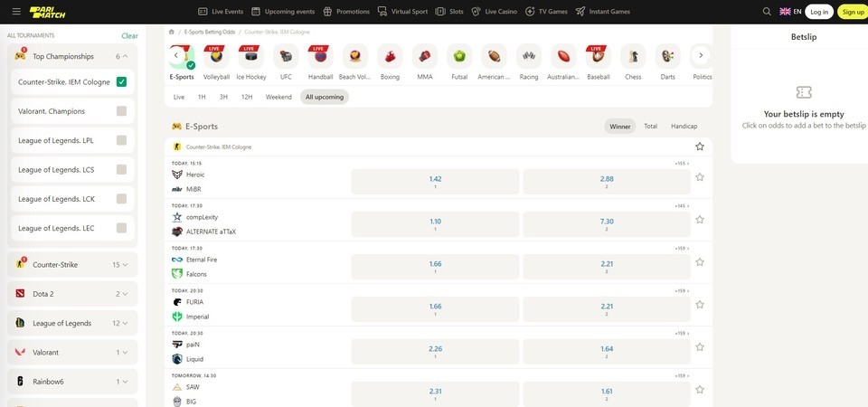Open Instant Games in top navigation

(603, 11)
